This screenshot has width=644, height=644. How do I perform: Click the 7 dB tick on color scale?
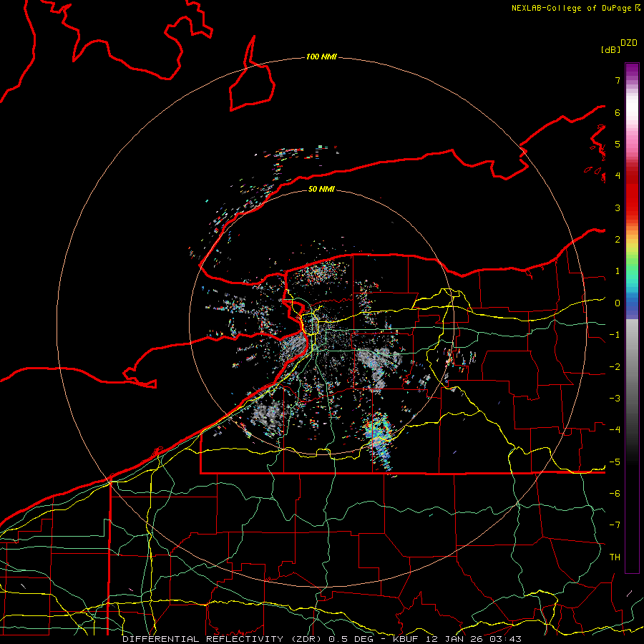pos(618,80)
